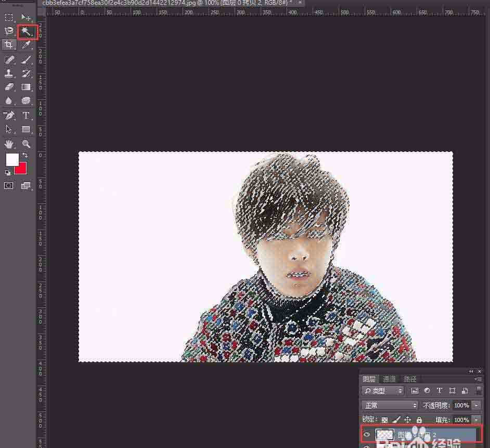
Task: Select the Horizontal Type tool
Action: pyautogui.click(x=26, y=116)
